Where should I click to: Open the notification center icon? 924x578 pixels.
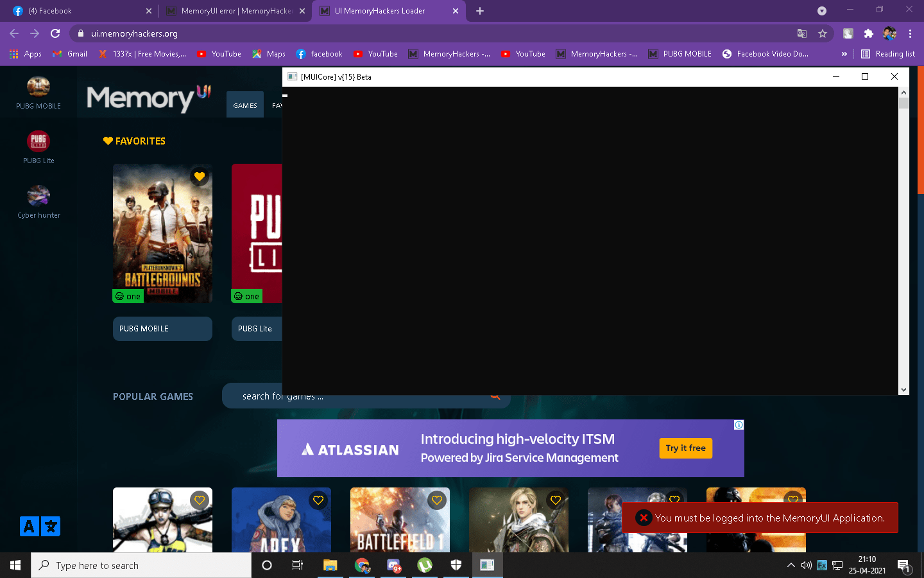click(904, 566)
